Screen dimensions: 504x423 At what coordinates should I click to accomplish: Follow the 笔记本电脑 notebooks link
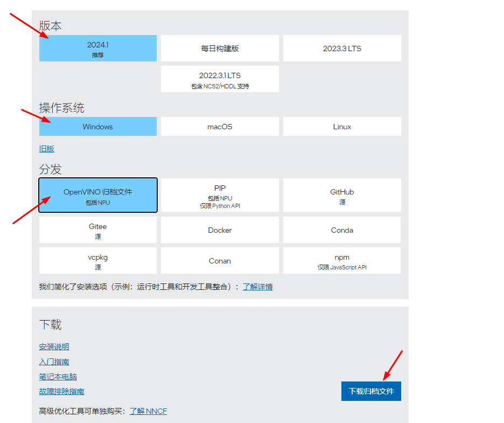coord(58,377)
